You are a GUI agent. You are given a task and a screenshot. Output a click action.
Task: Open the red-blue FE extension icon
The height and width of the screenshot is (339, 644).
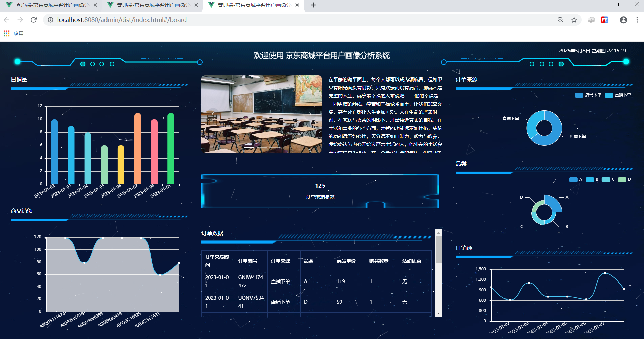605,20
